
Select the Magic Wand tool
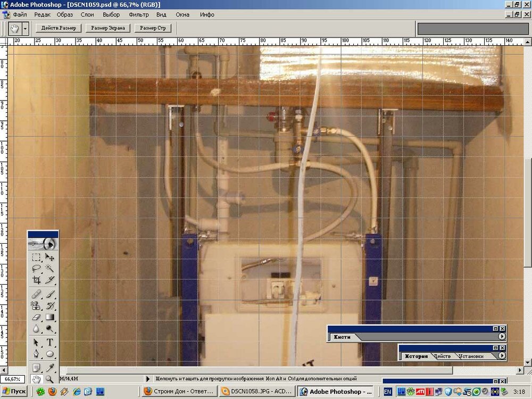pyautogui.click(x=50, y=269)
